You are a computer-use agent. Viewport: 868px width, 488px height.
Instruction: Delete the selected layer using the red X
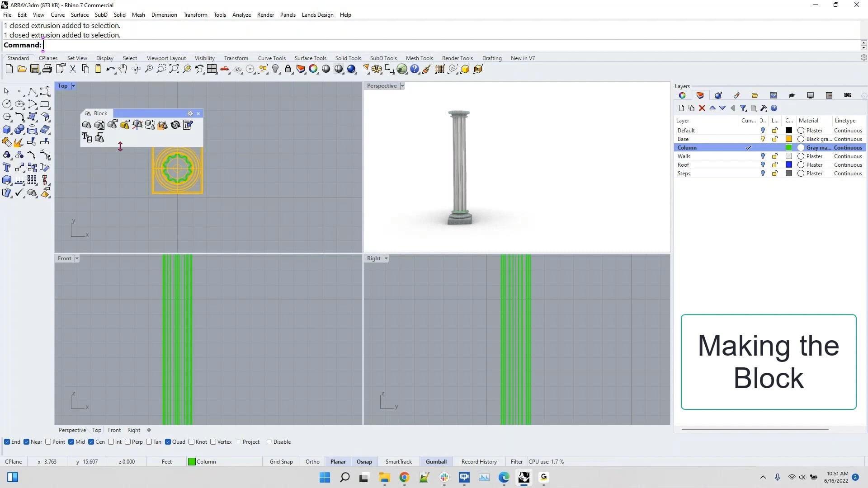click(702, 108)
